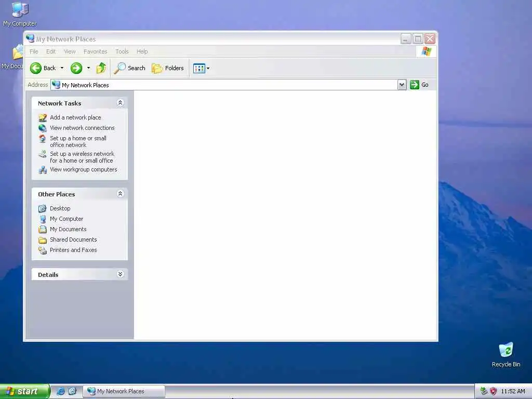Image resolution: width=532 pixels, height=399 pixels.
Task: Click the Start button
Action: coord(25,391)
